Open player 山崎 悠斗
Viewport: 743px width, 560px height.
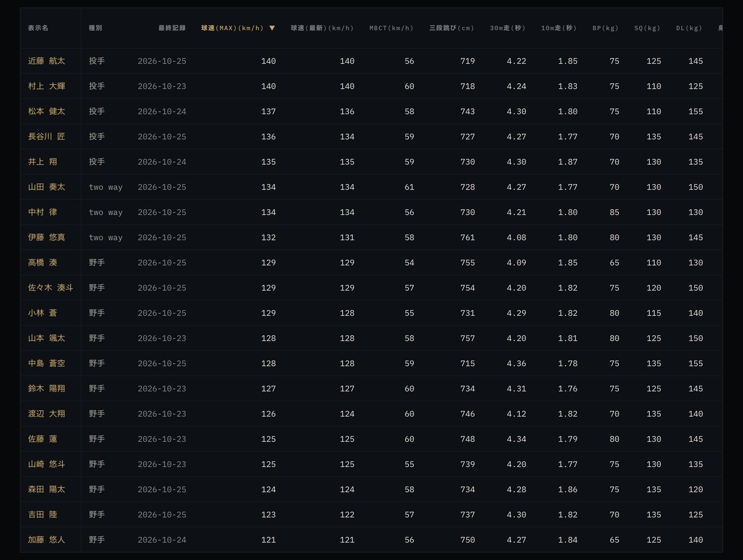pyautogui.click(x=47, y=464)
